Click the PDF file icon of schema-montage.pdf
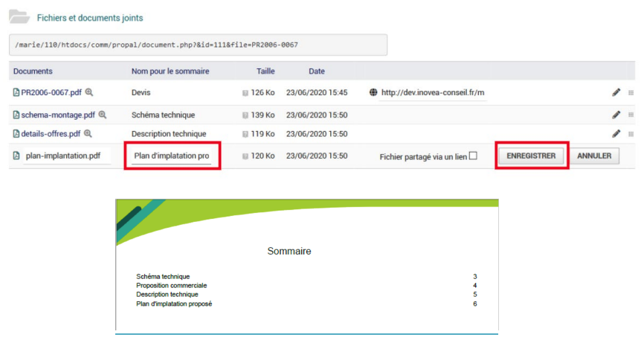 tap(16, 115)
